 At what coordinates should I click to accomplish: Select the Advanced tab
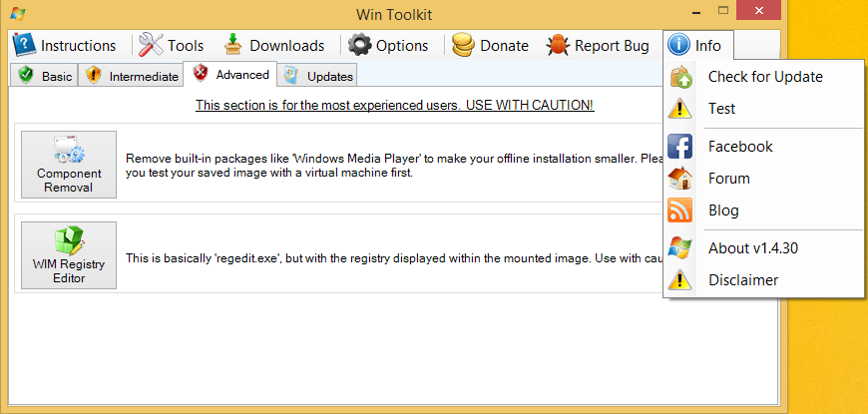(229, 74)
